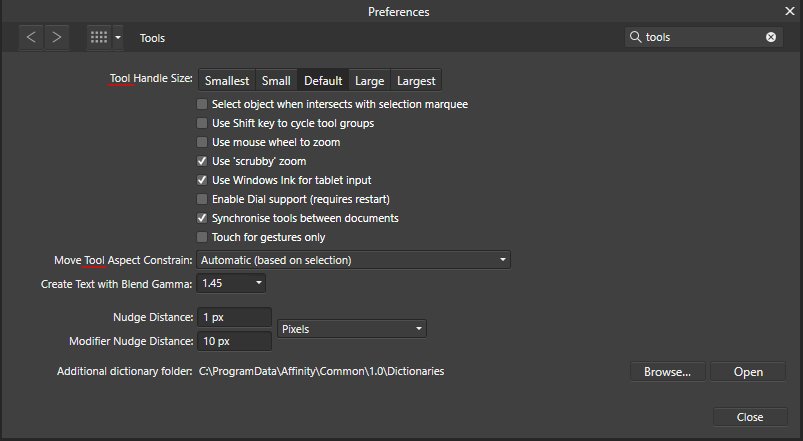The height and width of the screenshot is (441, 803).
Task: Enable Use mouse wheel to zoom
Action: [203, 142]
